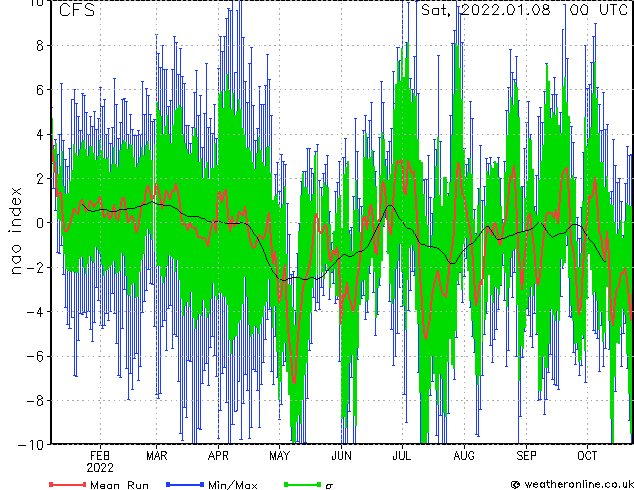This screenshot has width=634, height=490.
Task: Click the JUN month axis label
Action: point(341,456)
